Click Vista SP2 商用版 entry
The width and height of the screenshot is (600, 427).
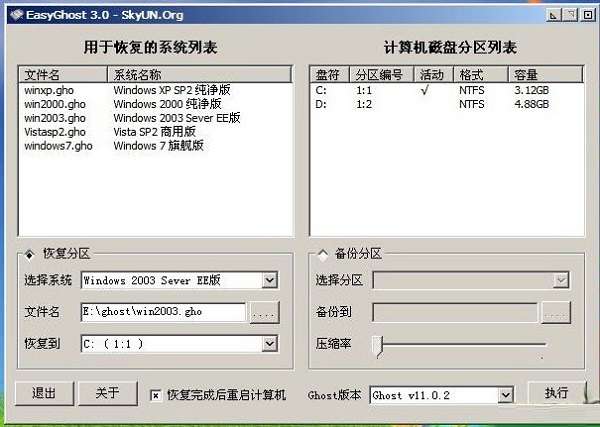tap(155, 132)
